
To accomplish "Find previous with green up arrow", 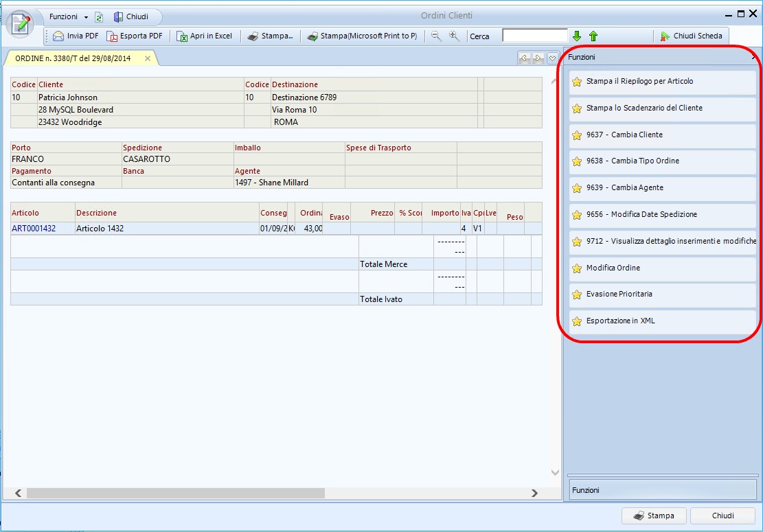I will 593,36.
